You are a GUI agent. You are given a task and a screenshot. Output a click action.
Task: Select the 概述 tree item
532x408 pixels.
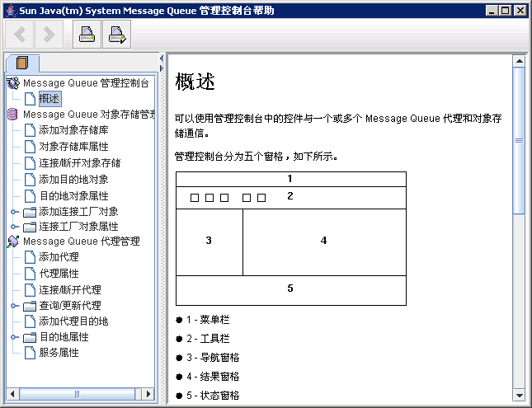point(49,99)
